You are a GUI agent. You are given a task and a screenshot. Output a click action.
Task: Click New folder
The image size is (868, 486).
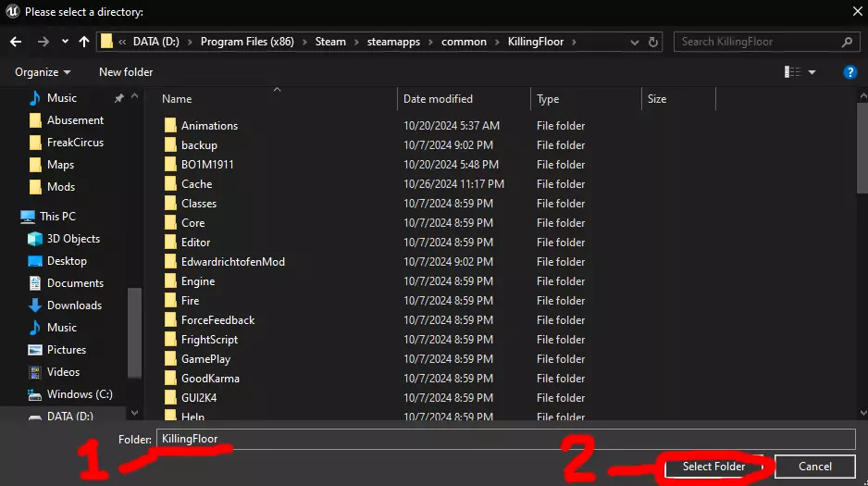(x=126, y=72)
